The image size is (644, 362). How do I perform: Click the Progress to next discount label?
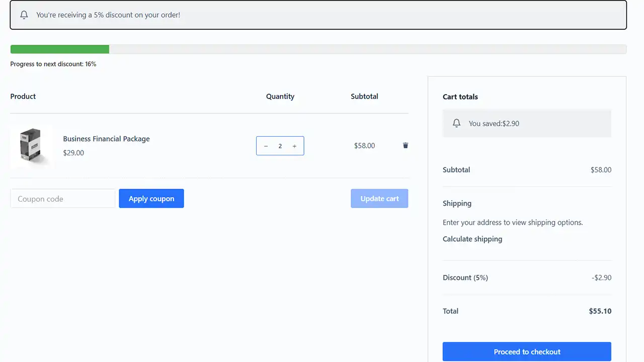[53, 64]
